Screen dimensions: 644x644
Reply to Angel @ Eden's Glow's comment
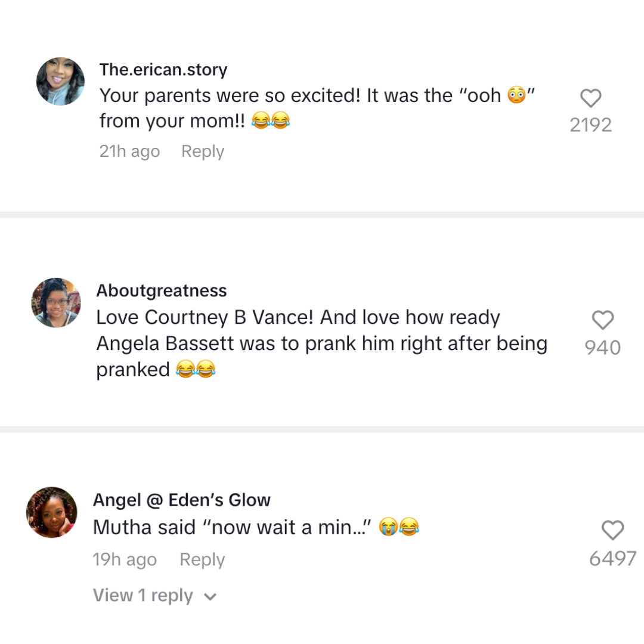(202, 559)
